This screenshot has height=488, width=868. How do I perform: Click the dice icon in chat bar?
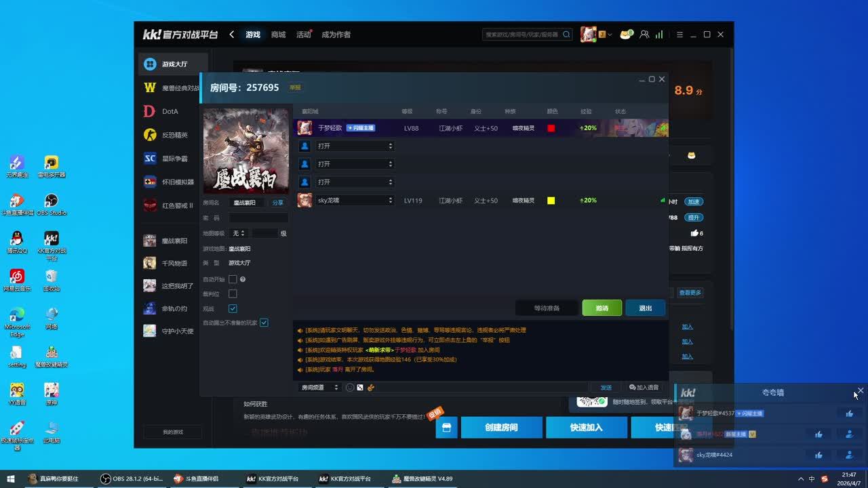pyautogui.click(x=360, y=388)
